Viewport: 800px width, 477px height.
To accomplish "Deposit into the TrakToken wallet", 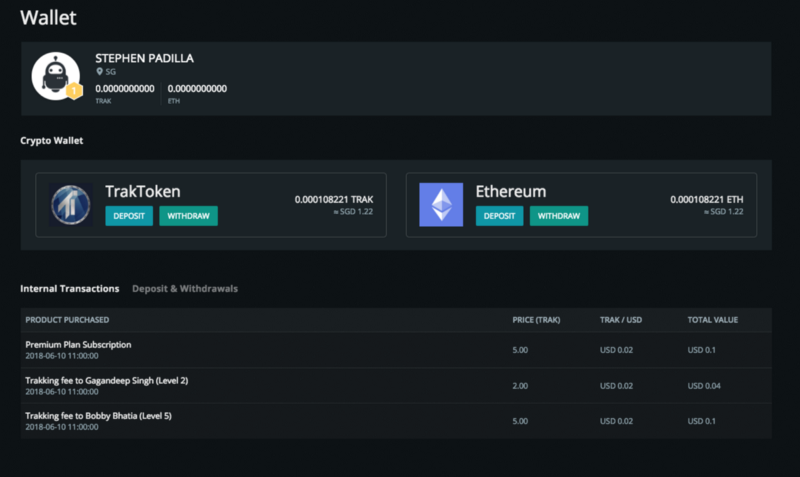I will click(129, 216).
